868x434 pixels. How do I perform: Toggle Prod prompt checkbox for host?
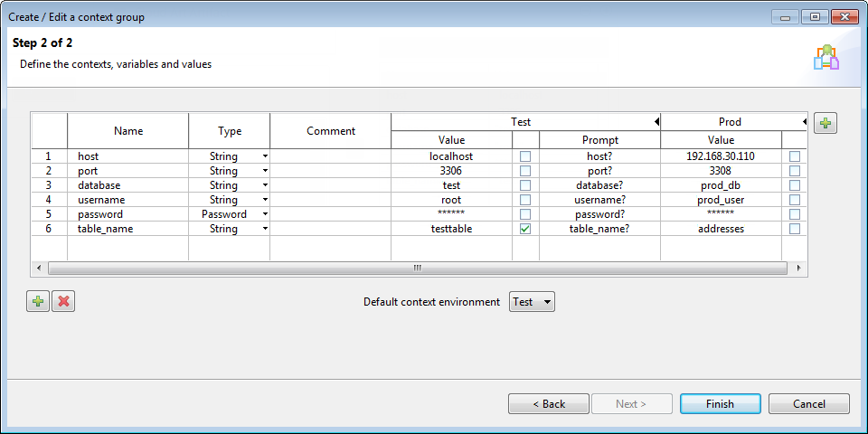[795, 156]
